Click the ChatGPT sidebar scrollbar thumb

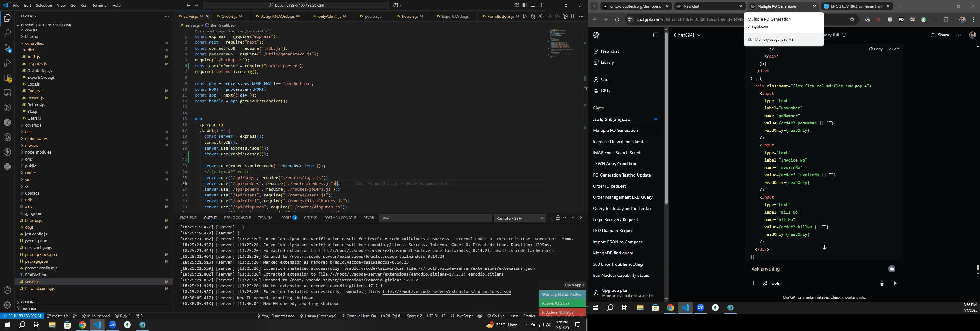[666, 118]
